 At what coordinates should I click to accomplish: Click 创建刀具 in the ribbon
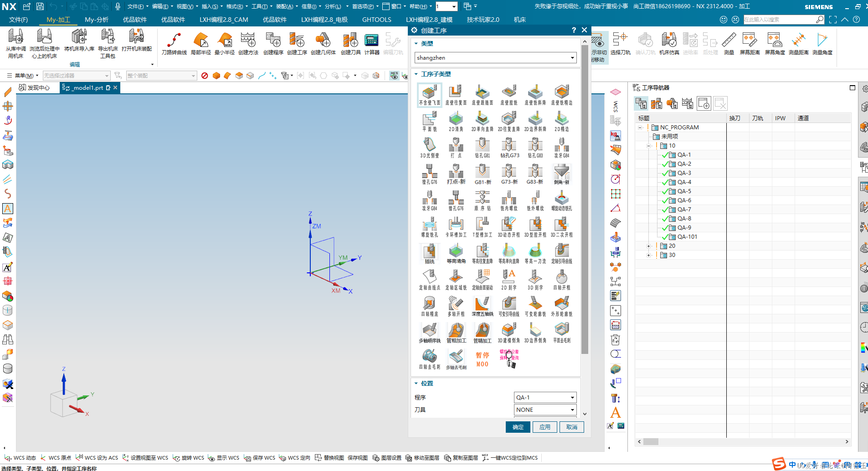click(350, 44)
